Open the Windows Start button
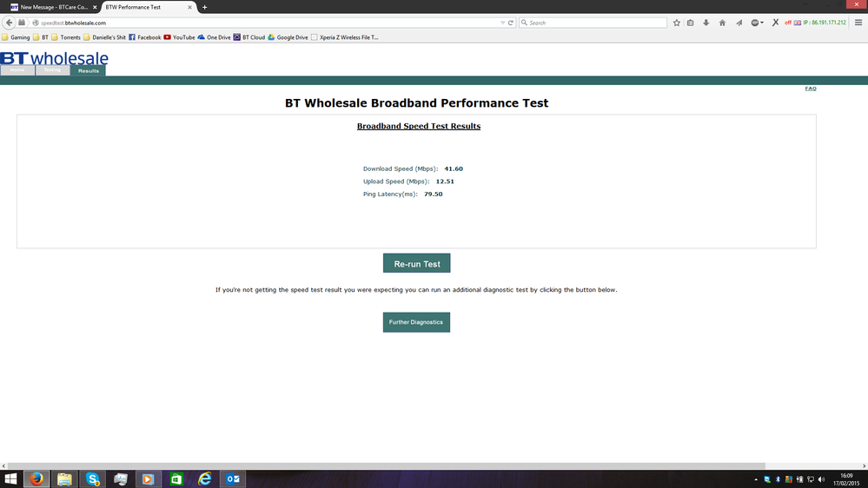 [10, 479]
